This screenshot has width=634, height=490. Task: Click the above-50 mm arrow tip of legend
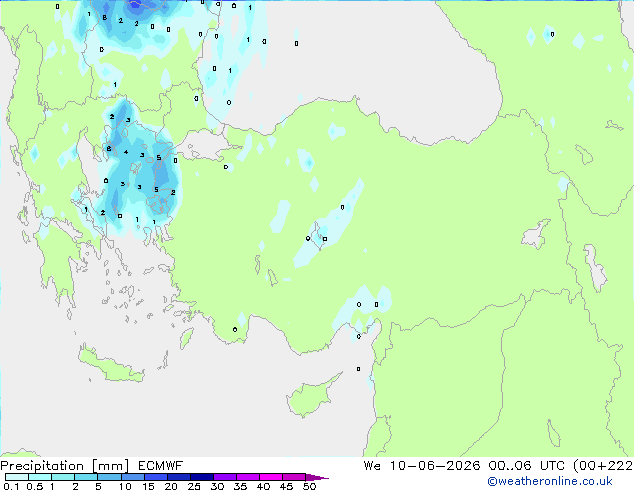(x=317, y=477)
